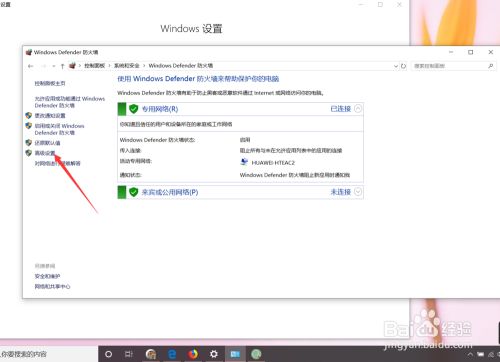Screen dimensions: 500x362
Task: Close the Windows Defender firewall window
Action: point(491,52)
